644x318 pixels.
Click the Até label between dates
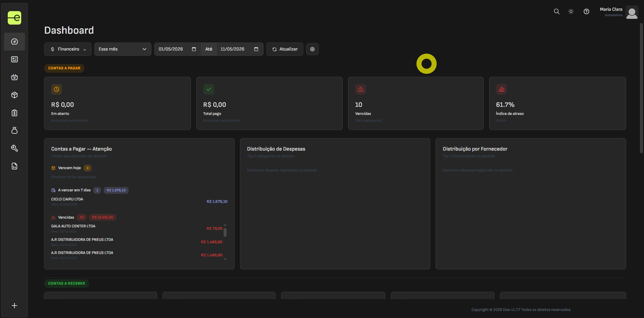point(209,49)
